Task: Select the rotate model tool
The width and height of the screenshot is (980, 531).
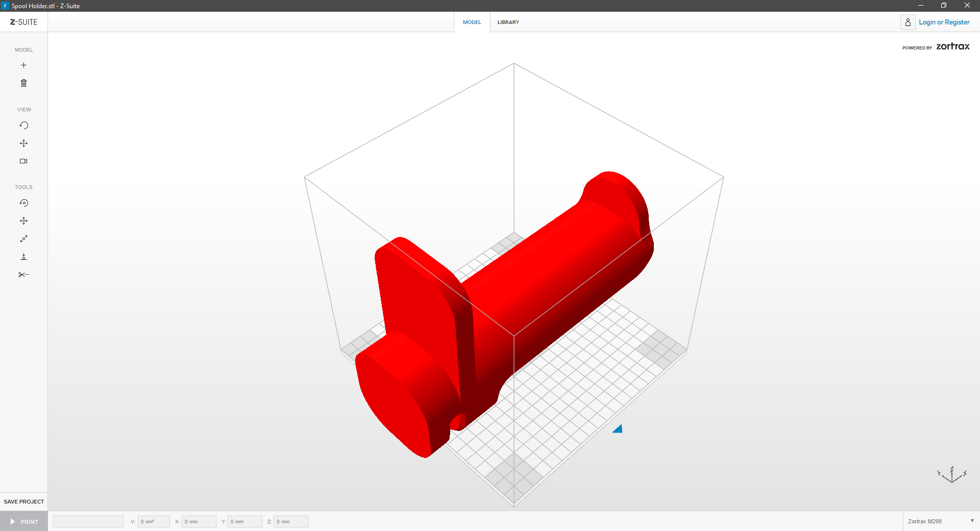Action: pyautogui.click(x=23, y=203)
